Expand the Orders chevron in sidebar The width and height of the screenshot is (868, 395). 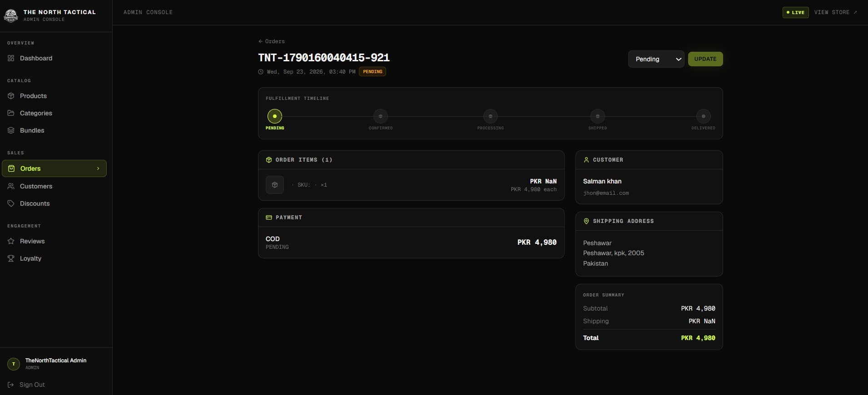[98, 168]
